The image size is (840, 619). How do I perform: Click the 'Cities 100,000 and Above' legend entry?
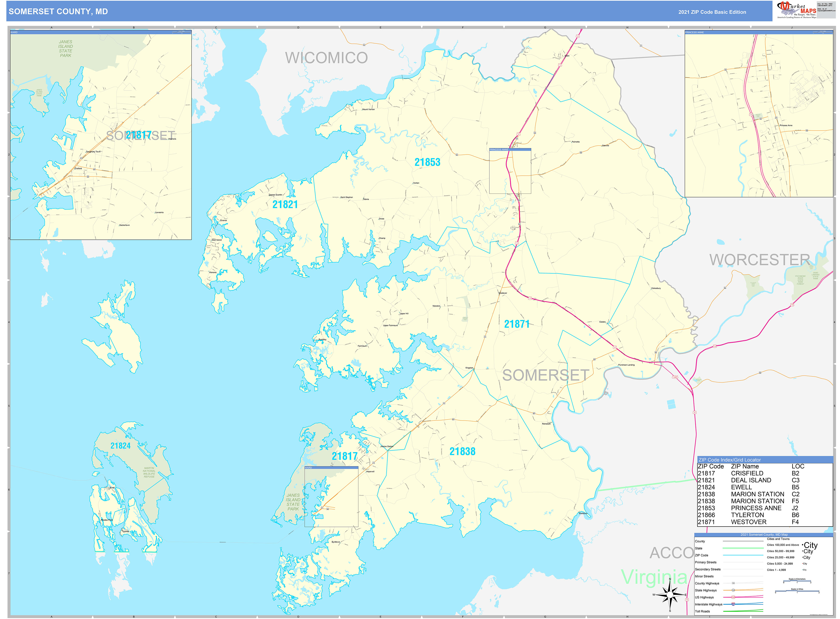(783, 545)
